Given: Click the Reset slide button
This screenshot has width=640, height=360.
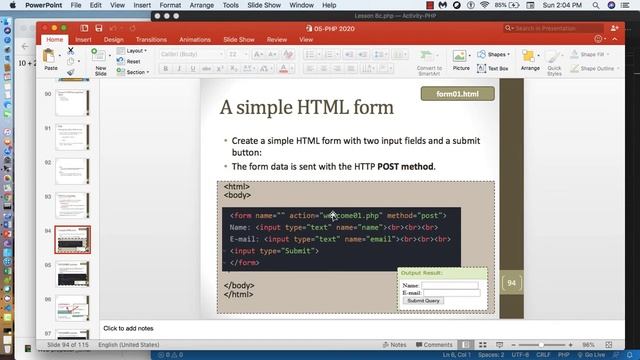Looking at the screenshot, I should (129, 61).
